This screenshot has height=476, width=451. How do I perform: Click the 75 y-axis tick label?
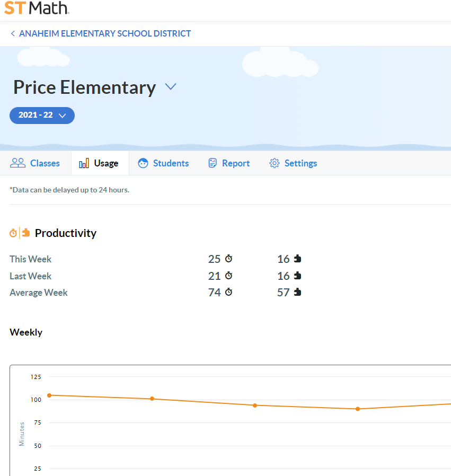38,422
